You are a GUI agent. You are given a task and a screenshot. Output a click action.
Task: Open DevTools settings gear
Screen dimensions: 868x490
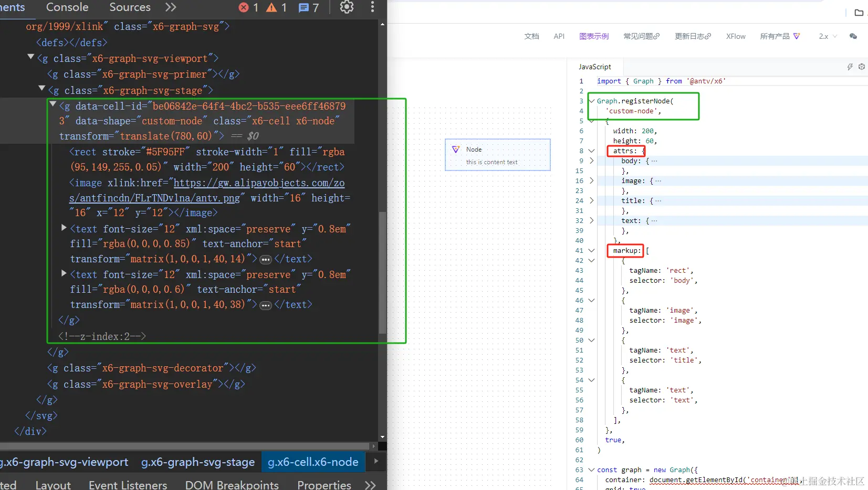(x=347, y=7)
